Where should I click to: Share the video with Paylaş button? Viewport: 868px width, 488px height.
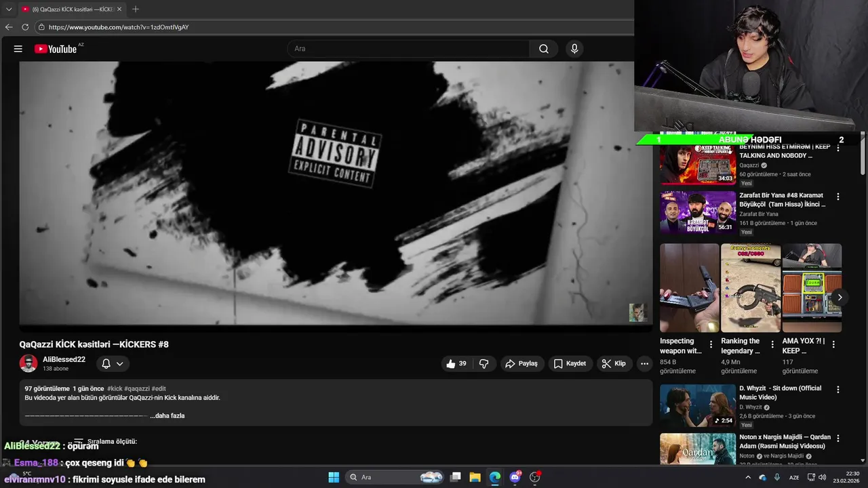tap(521, 363)
